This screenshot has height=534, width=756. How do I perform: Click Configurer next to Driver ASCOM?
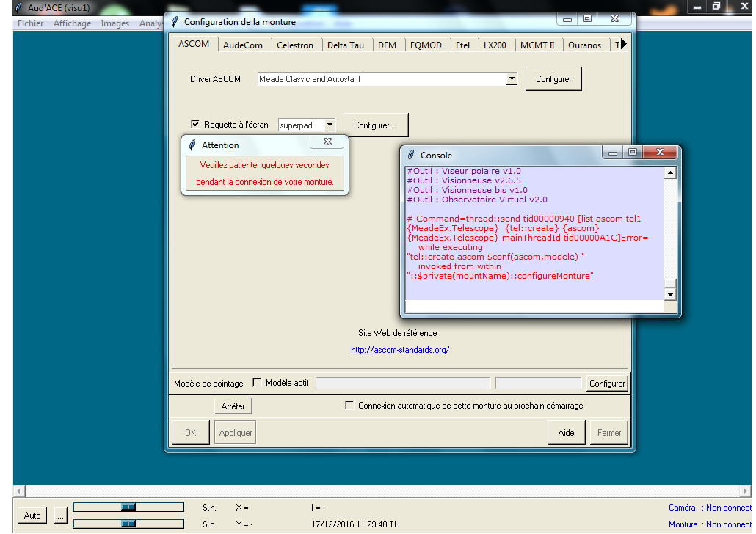point(553,79)
